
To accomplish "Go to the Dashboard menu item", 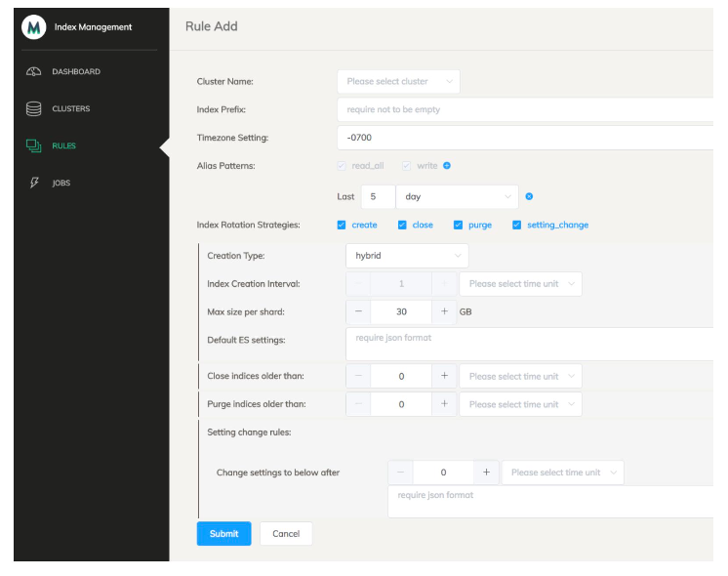I will coord(76,72).
